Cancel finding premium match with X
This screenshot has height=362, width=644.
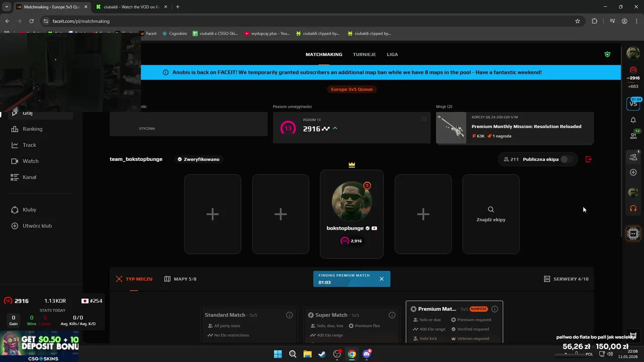click(x=381, y=279)
